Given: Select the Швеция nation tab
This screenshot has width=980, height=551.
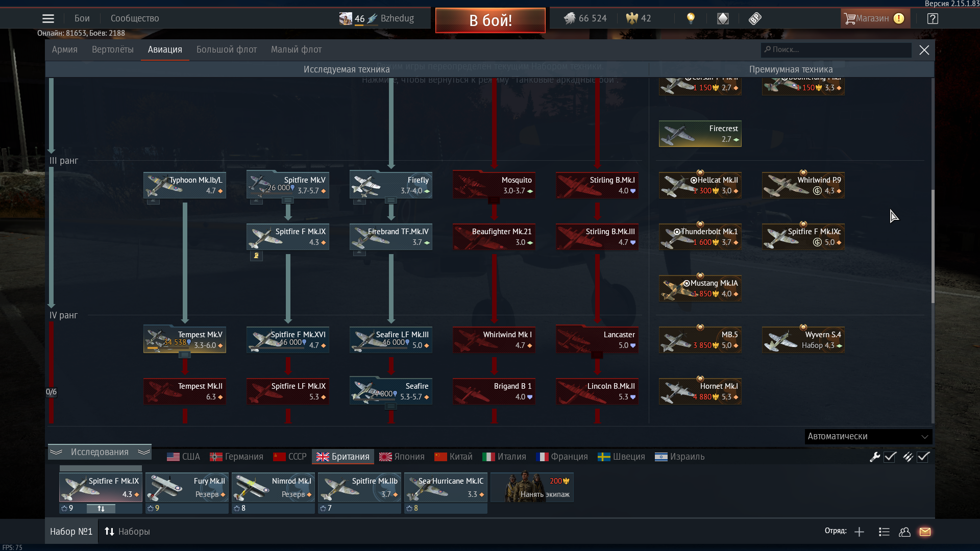Looking at the screenshot, I should point(622,457).
